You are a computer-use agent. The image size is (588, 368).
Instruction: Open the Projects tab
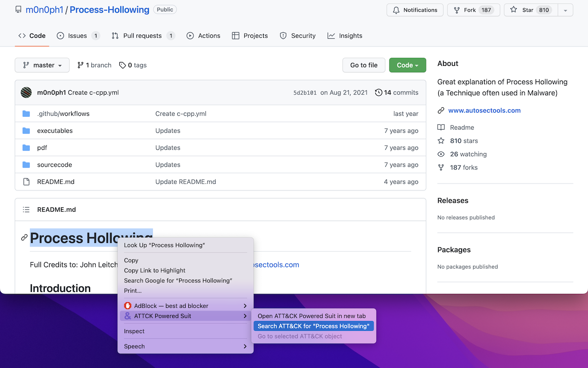pos(250,36)
